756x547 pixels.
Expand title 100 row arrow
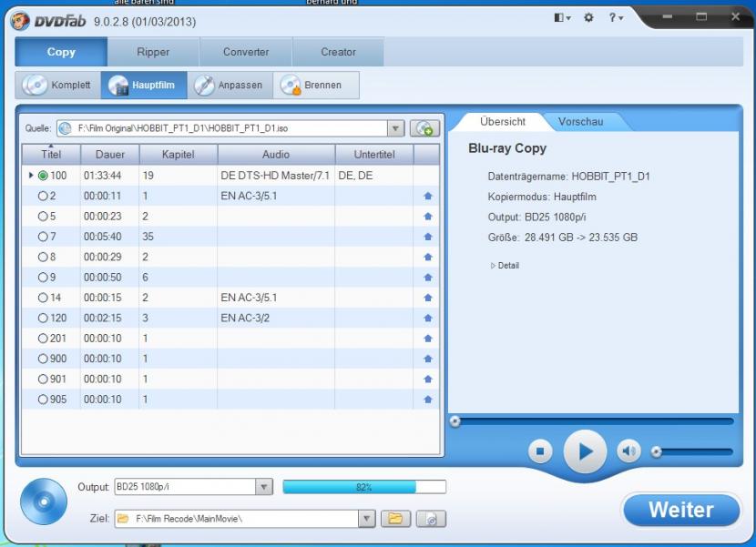31,176
